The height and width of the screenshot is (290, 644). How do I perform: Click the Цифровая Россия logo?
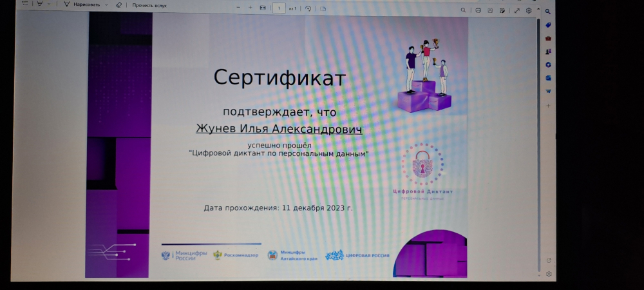click(357, 255)
